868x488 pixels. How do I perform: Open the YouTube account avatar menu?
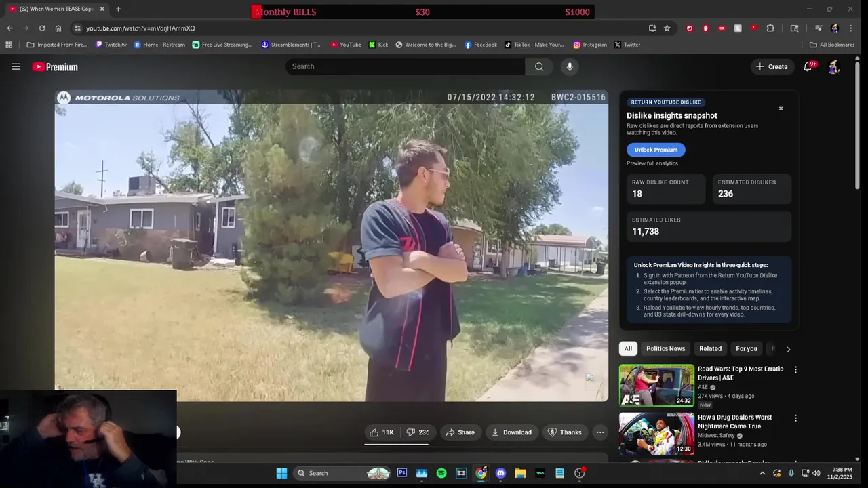[834, 66]
